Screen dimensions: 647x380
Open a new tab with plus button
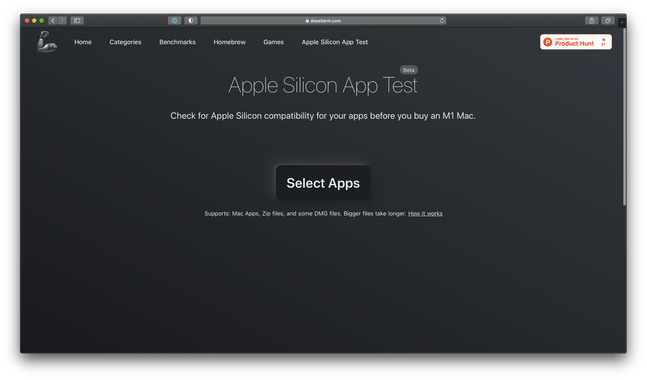(x=621, y=22)
